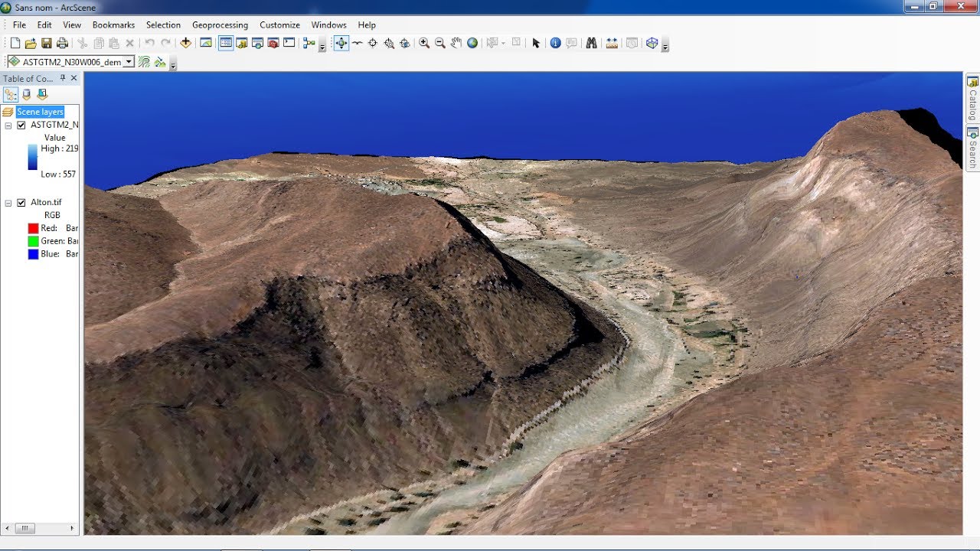Open the ArcToolbox window

(x=273, y=43)
